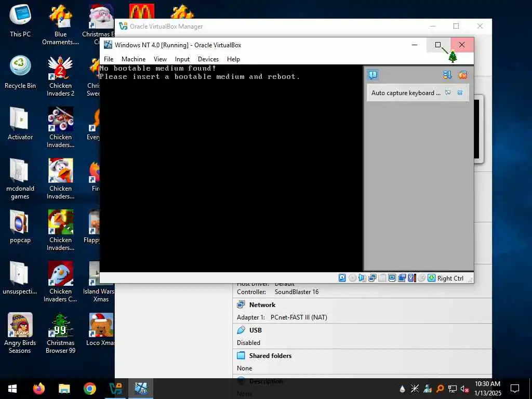Click the None value under Shared folders
The height and width of the screenshot is (399, 532).
(x=244, y=368)
